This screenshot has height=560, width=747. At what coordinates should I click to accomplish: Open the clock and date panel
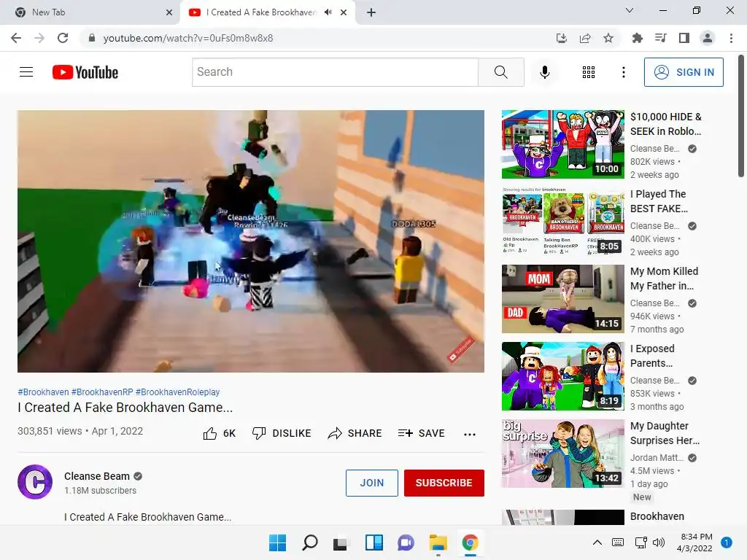click(694, 542)
